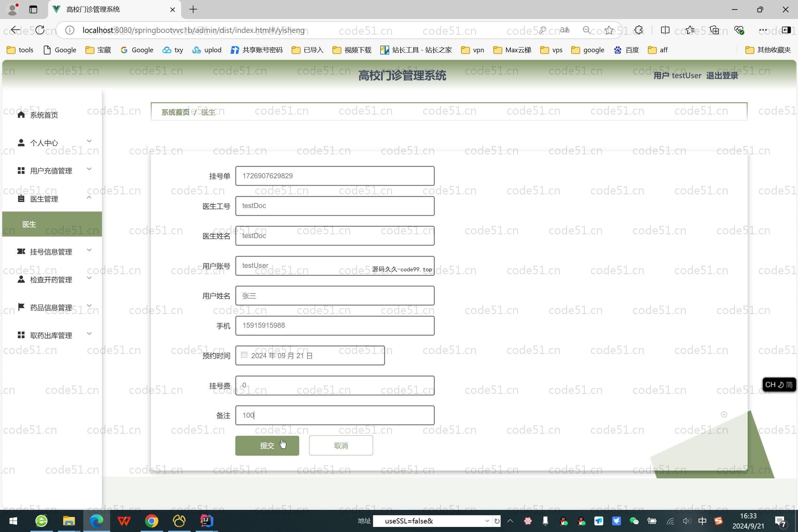Click the site information icon in address bar
This screenshot has height=532, width=798.
click(x=70, y=30)
